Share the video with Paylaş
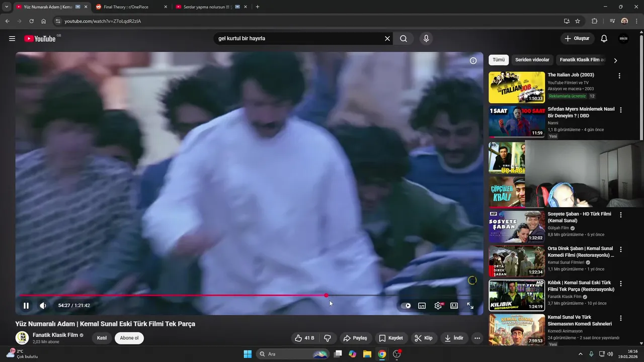644x362 pixels. [x=355, y=338]
